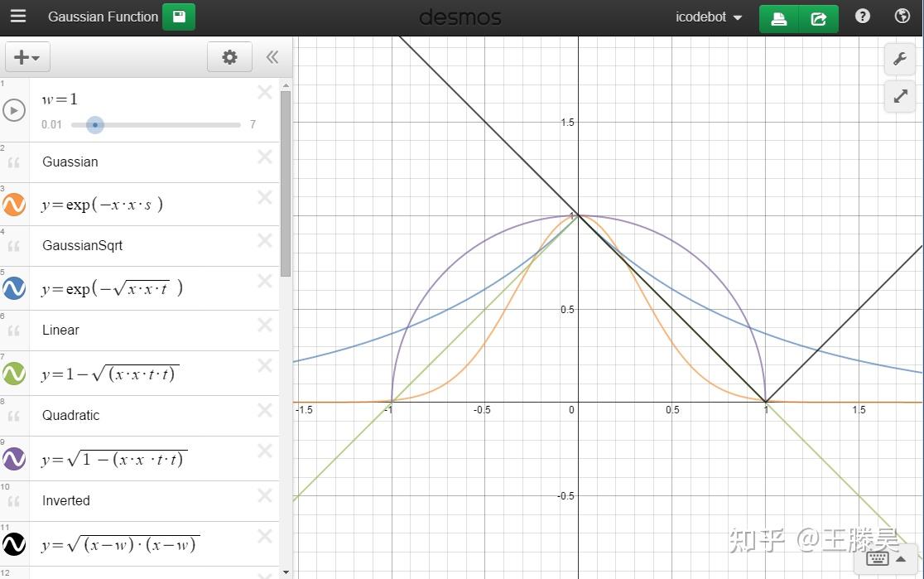The height and width of the screenshot is (579, 924).
Task: Open the add item plus dropdown
Action: click(27, 57)
